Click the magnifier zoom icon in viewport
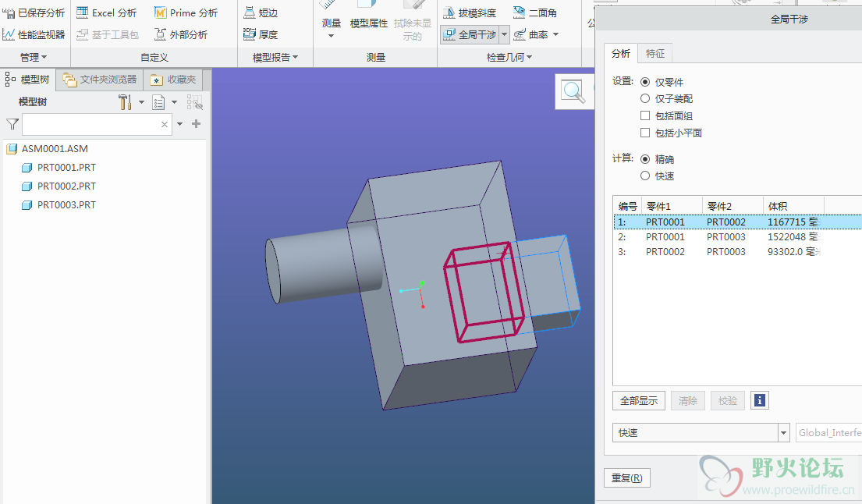Image resolution: width=862 pixels, height=504 pixels. click(573, 91)
